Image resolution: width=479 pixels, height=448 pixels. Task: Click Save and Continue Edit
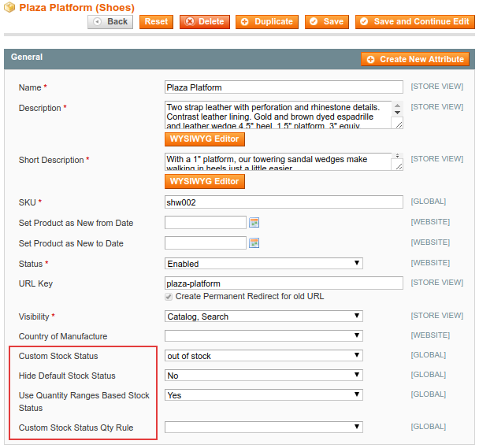coord(414,22)
